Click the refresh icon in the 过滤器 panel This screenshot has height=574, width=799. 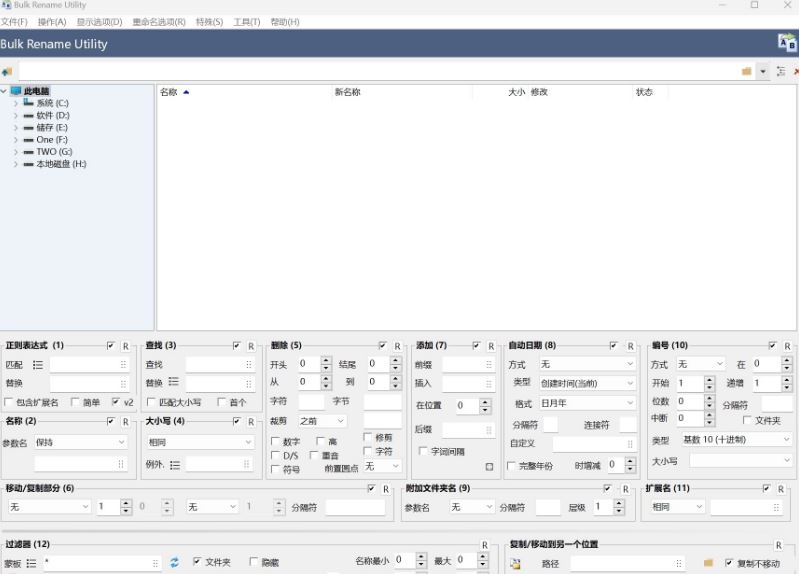pos(174,563)
